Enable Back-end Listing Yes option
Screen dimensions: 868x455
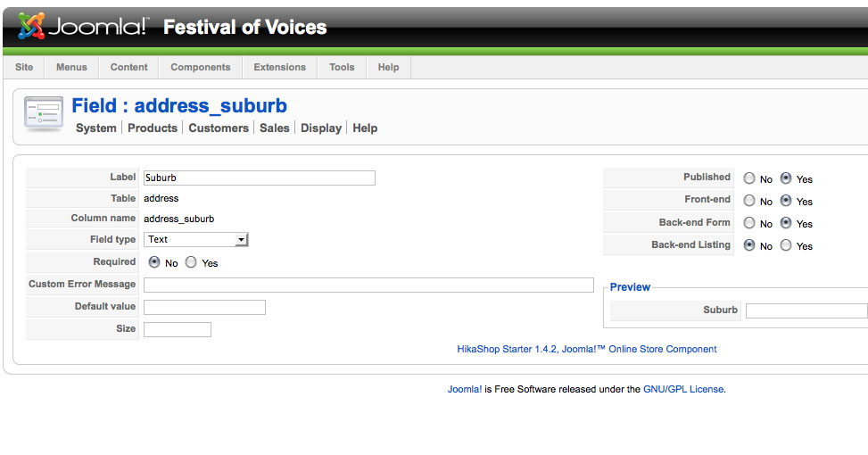coord(786,245)
